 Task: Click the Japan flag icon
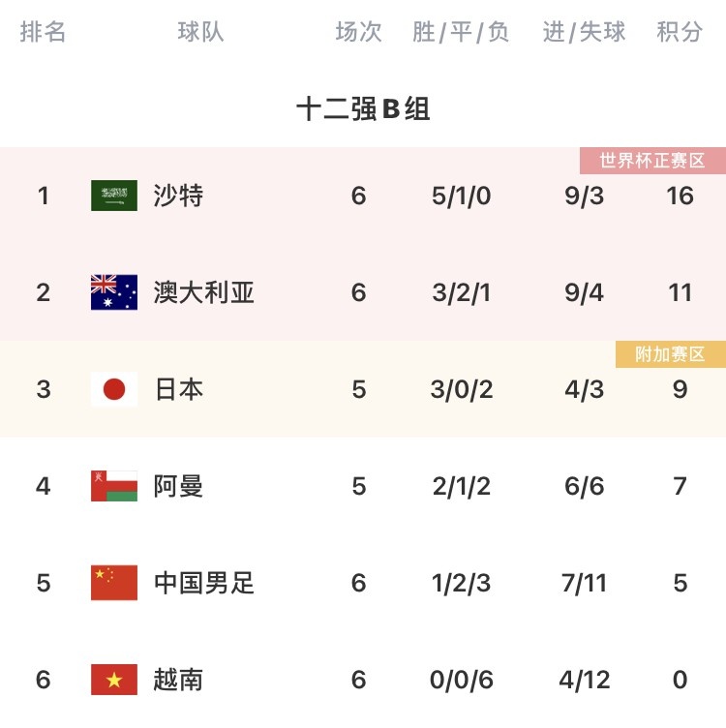114,389
